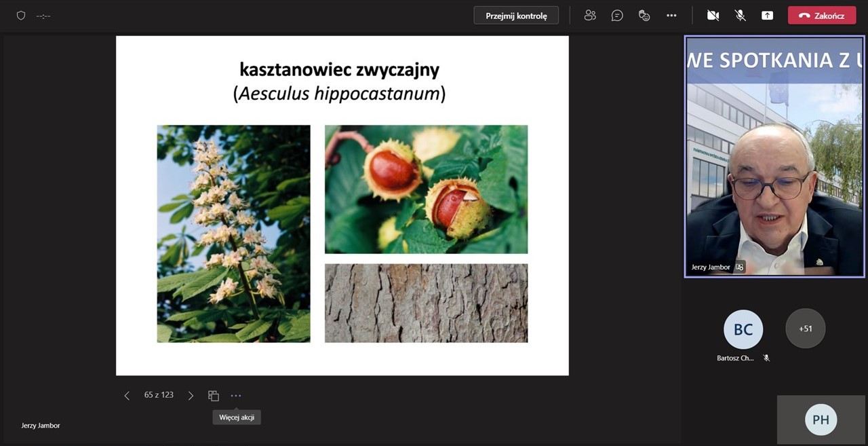Open the reactions icon in toolbar
Image resolution: width=868 pixels, height=446 pixels.
click(644, 16)
